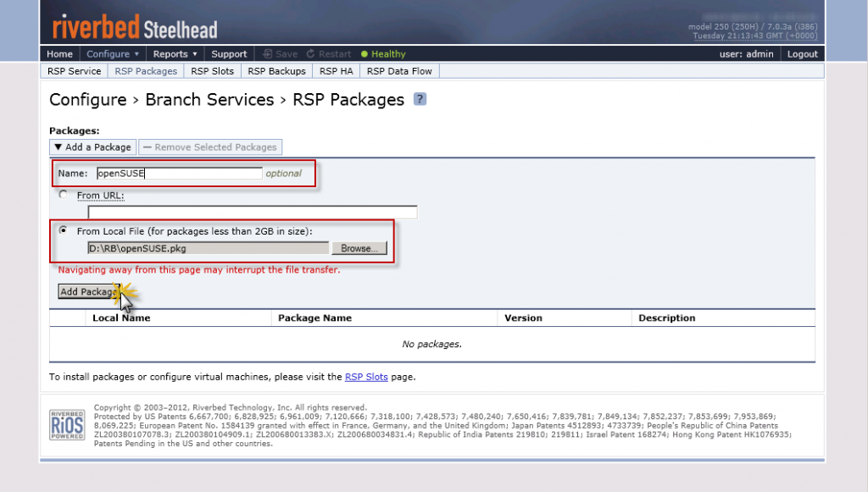The width and height of the screenshot is (868, 492).
Task: Click the Add Package button
Action: point(89,291)
